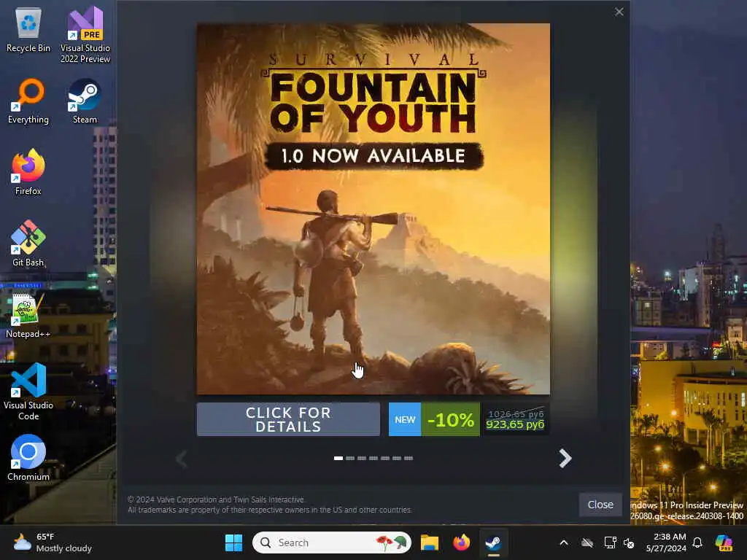747x560 pixels.
Task: Click the taskbar Search box
Action: 332,542
